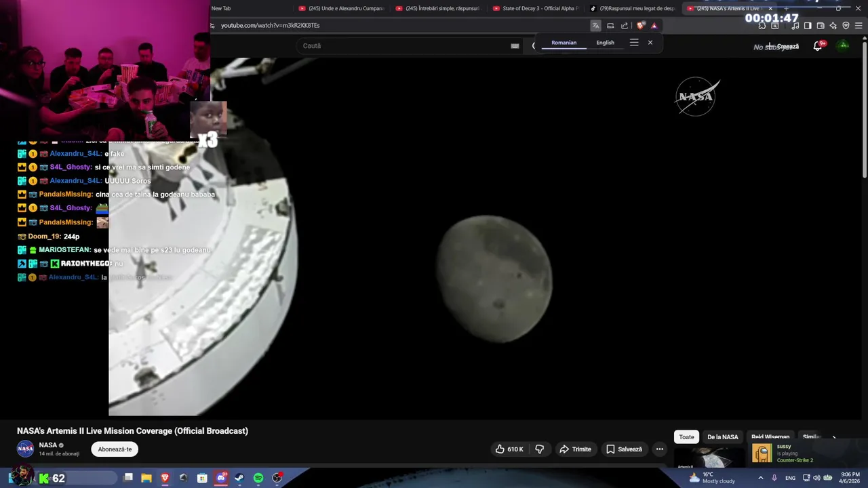The width and height of the screenshot is (868, 488).
Task: Click the on-screen keyboard icon in search box
Action: 515,46
